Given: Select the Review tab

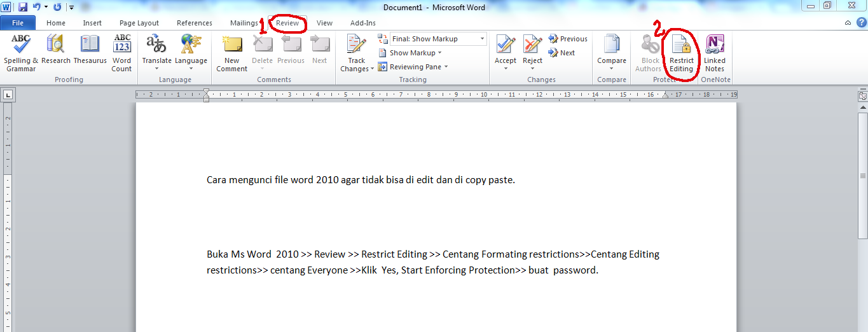Looking at the screenshot, I should 287,23.
